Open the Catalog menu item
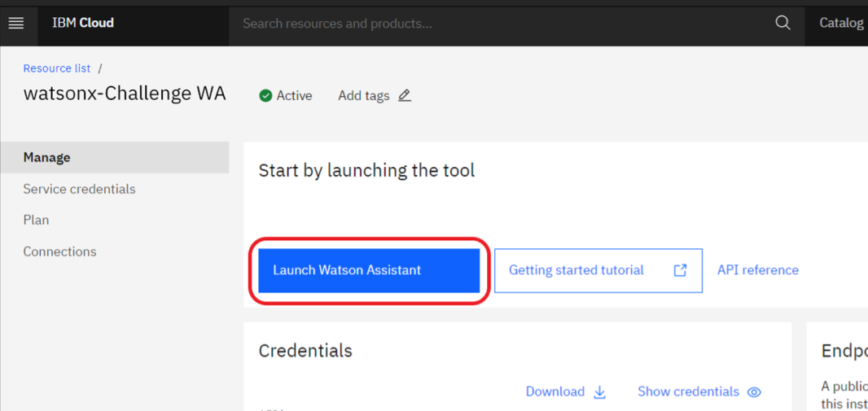 pos(841,24)
